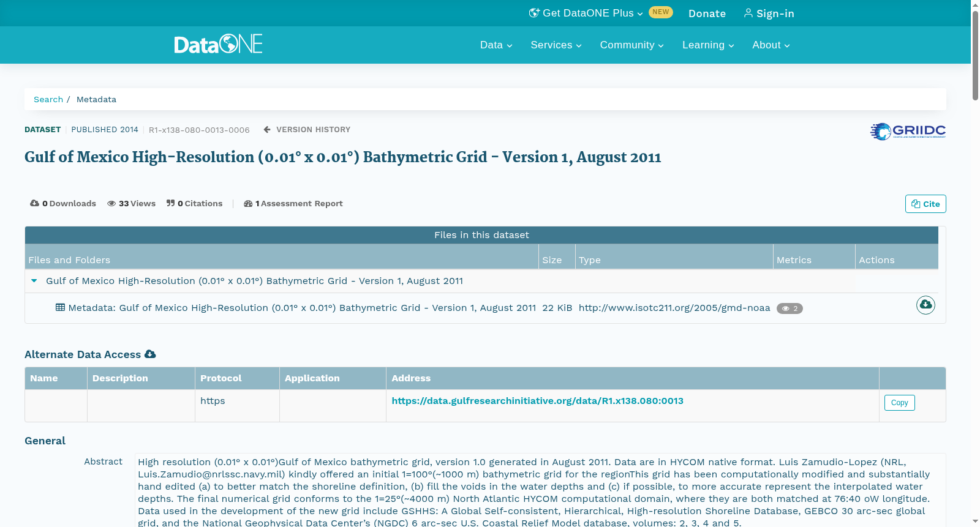The height and width of the screenshot is (527, 980).
Task: Click the DataONE logo
Action: coord(218,44)
